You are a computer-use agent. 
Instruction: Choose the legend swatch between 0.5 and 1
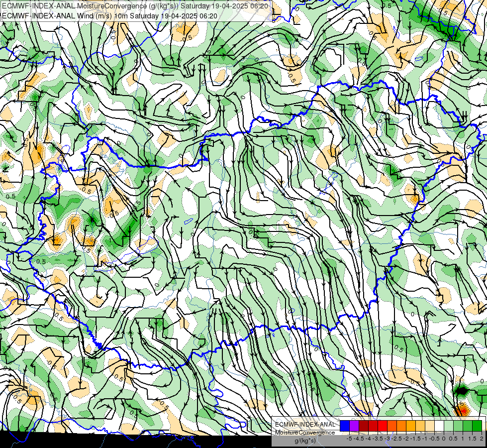click(458, 426)
